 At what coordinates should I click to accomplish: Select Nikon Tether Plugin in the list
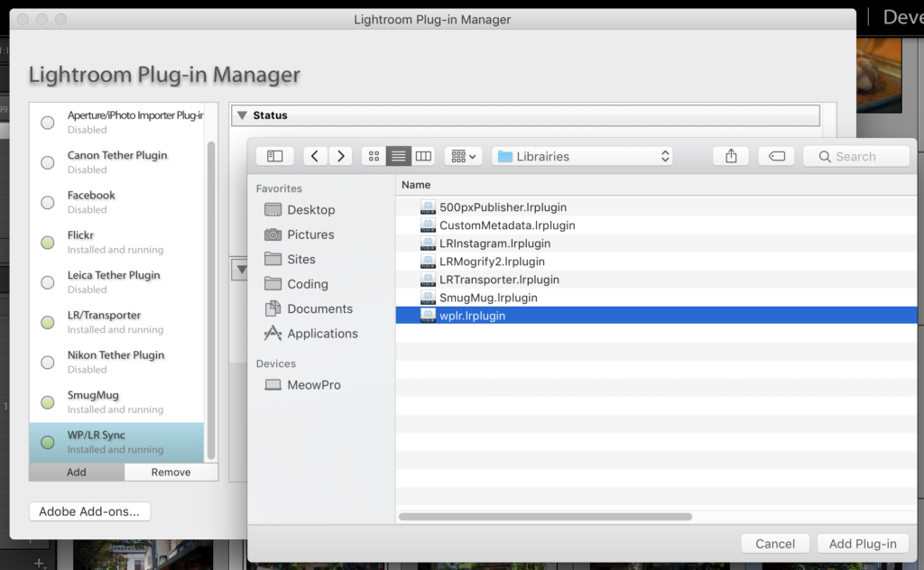pos(116,363)
